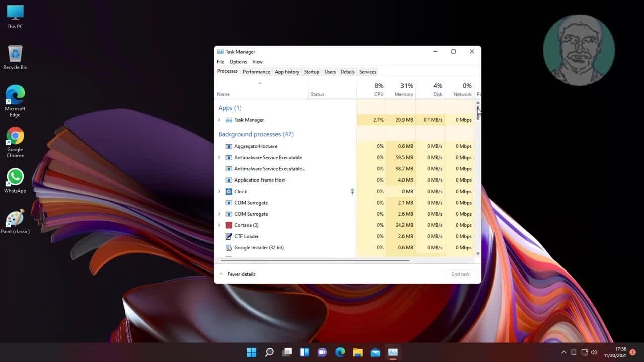This screenshot has width=644, height=362.
Task: Click the CTF Loader icon
Action: click(229, 236)
